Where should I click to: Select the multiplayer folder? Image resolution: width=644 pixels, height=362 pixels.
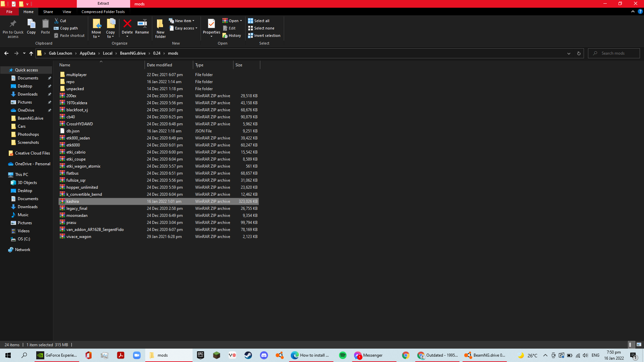(x=159, y=75)
